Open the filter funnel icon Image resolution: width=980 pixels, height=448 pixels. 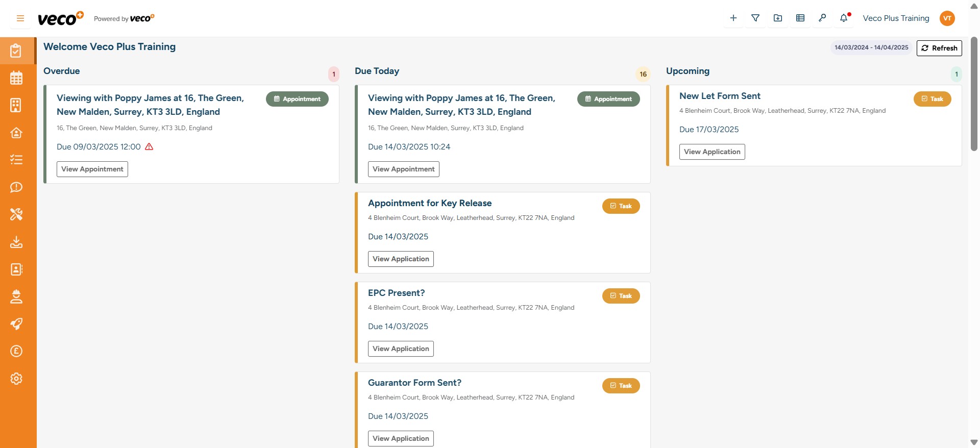coord(755,18)
